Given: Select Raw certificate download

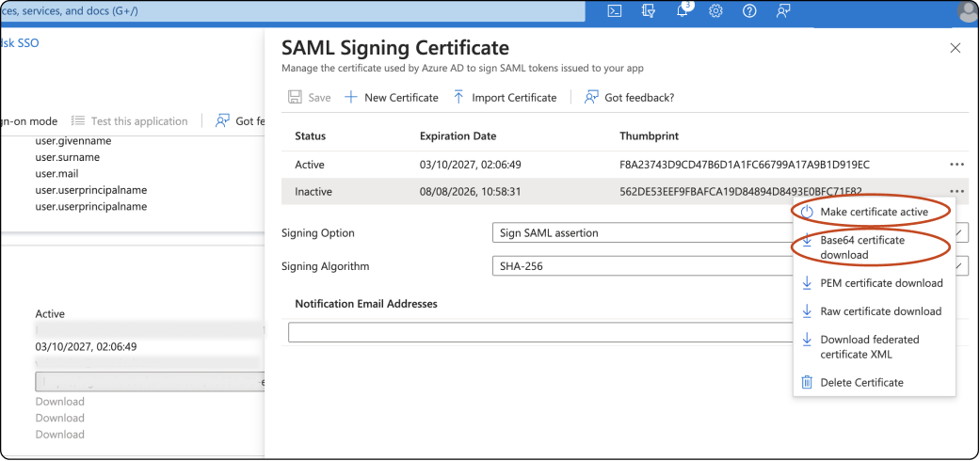Looking at the screenshot, I should [x=880, y=311].
